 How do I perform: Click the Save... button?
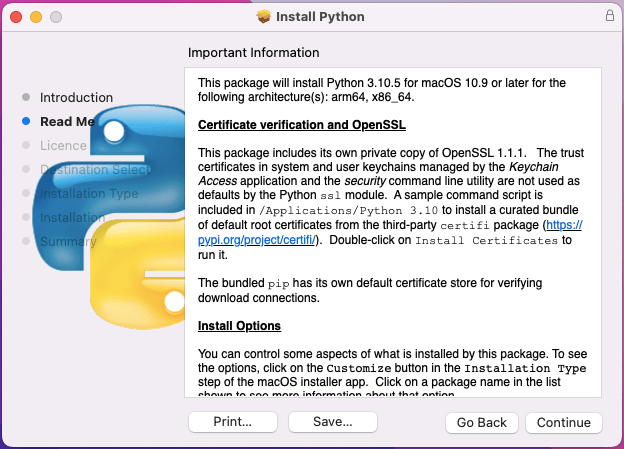333,422
